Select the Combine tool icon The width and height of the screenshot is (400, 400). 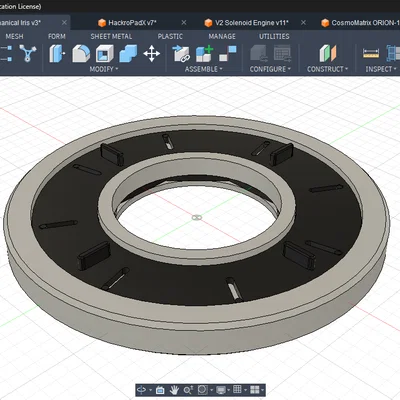pos(128,54)
